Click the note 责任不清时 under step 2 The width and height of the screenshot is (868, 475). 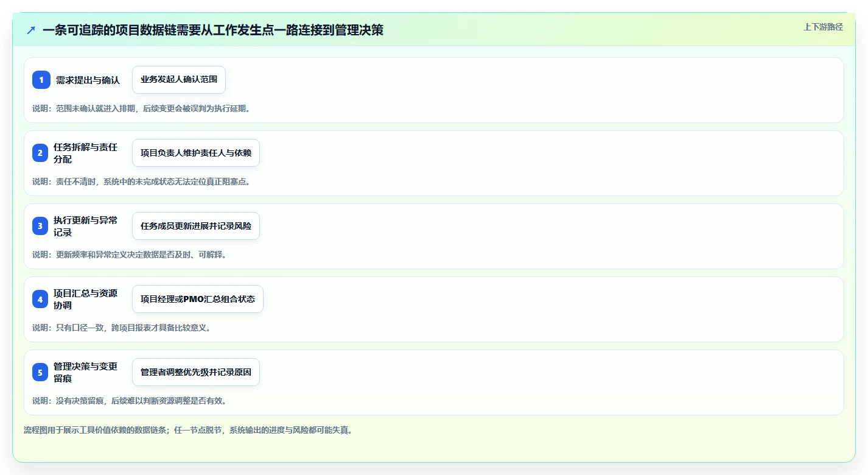[141, 181]
